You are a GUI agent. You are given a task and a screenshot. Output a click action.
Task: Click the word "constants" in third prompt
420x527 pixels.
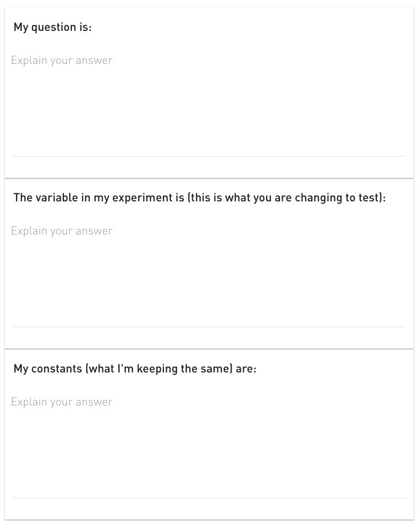tap(56, 369)
